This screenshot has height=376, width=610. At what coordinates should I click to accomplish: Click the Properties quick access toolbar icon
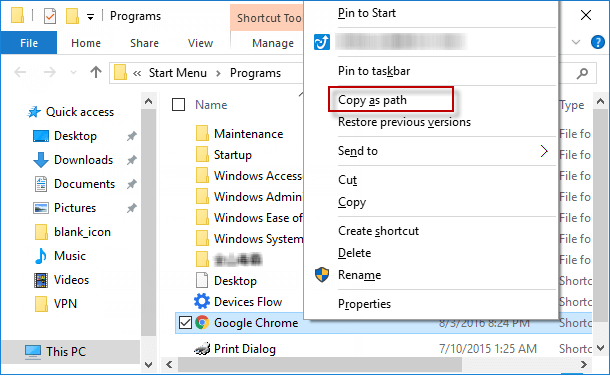tap(50, 16)
